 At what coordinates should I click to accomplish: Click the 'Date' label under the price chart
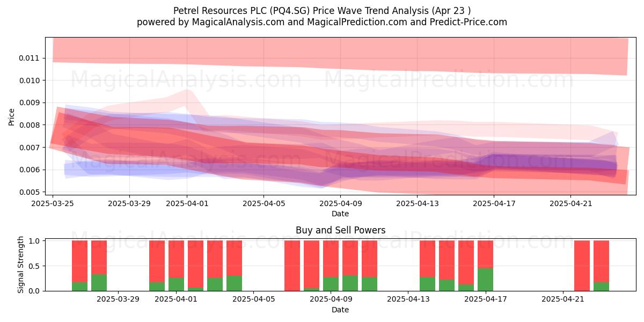click(x=340, y=214)
